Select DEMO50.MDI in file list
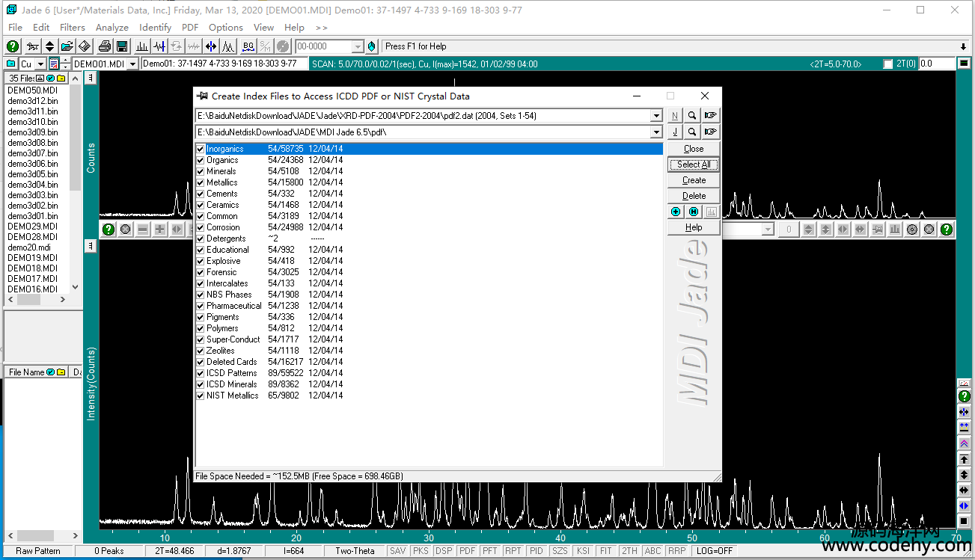The height and width of the screenshot is (560, 975). [33, 90]
